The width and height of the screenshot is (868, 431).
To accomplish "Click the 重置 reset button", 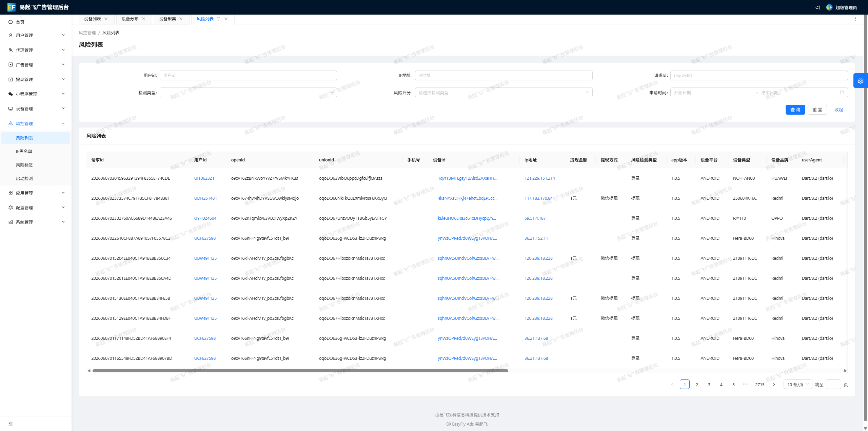I will coord(817,110).
